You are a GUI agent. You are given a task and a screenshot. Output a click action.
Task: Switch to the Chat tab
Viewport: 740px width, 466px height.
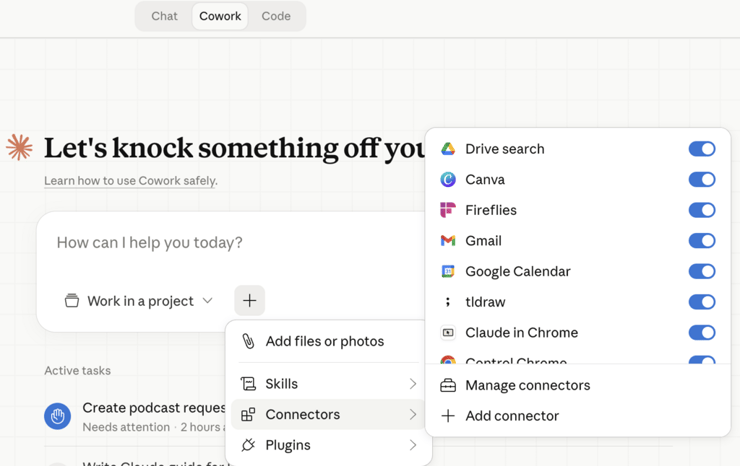(164, 16)
